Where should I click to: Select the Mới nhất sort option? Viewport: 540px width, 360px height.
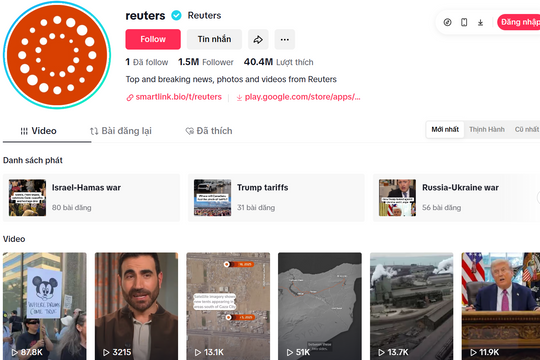[445, 130]
